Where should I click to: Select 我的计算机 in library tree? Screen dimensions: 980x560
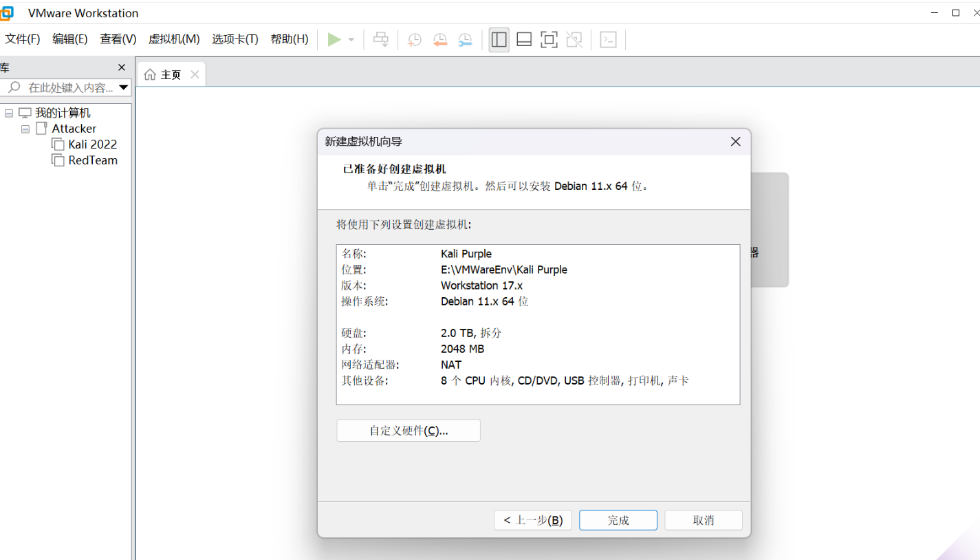pos(63,113)
